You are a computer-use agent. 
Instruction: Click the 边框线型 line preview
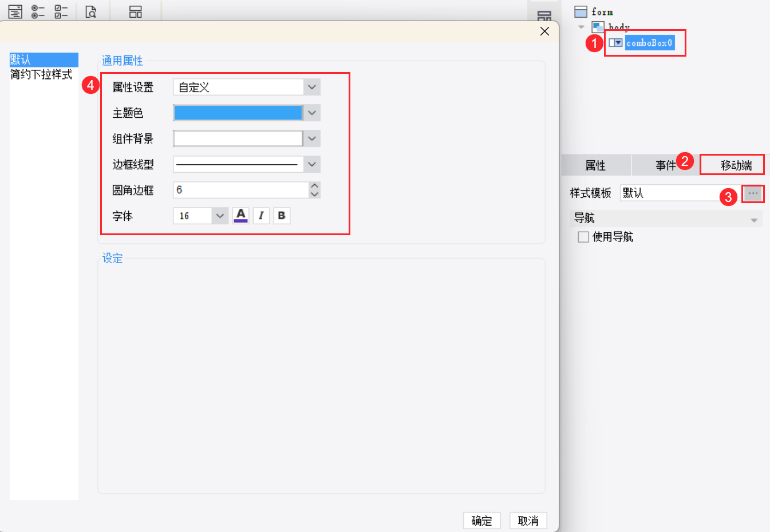point(238,164)
